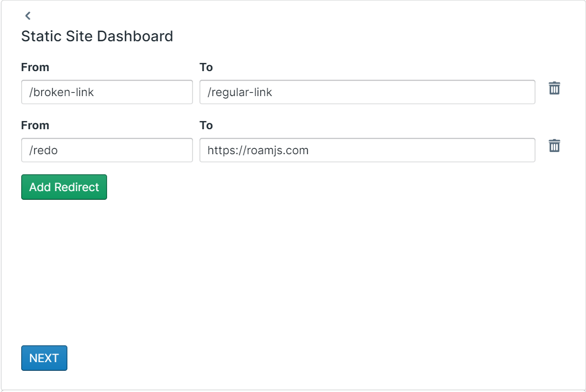
Task: Click the first From label
Action: (35, 67)
